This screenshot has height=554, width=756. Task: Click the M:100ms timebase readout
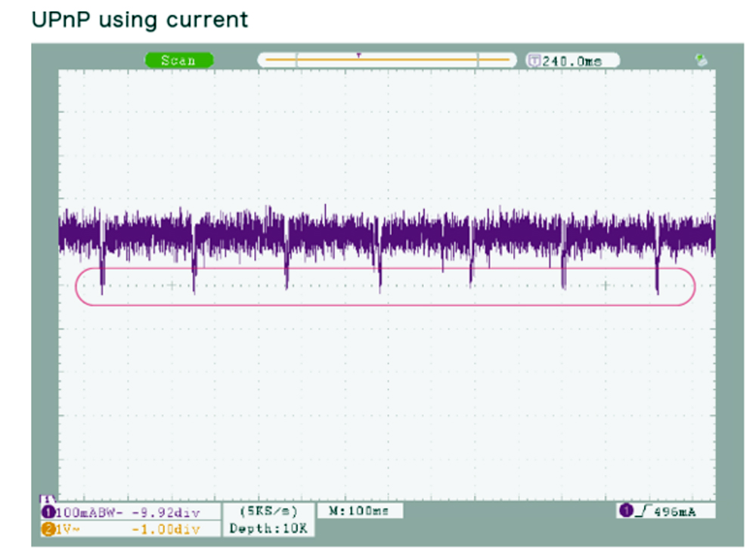(x=358, y=512)
